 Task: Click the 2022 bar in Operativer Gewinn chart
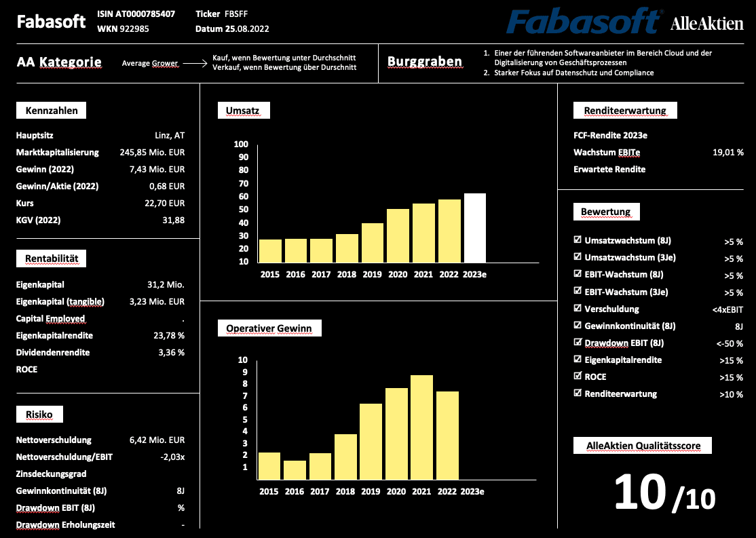447,436
